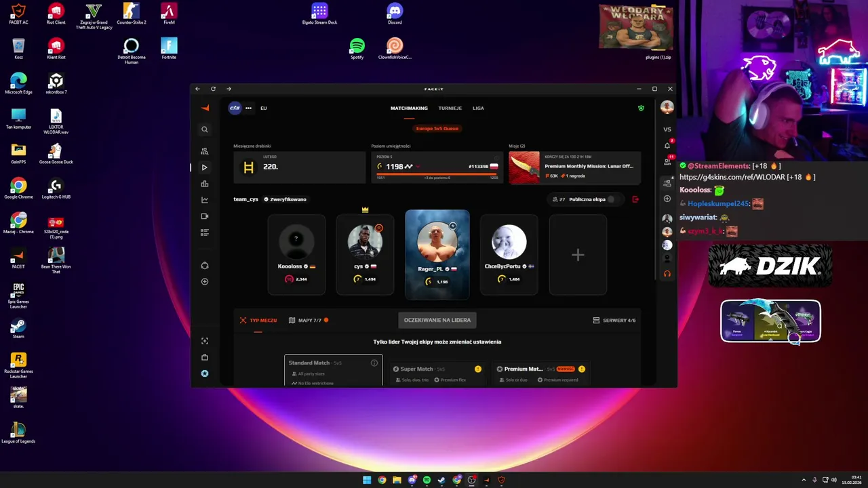Open notifications bell in right panel
The image size is (868, 488).
pos(667,145)
